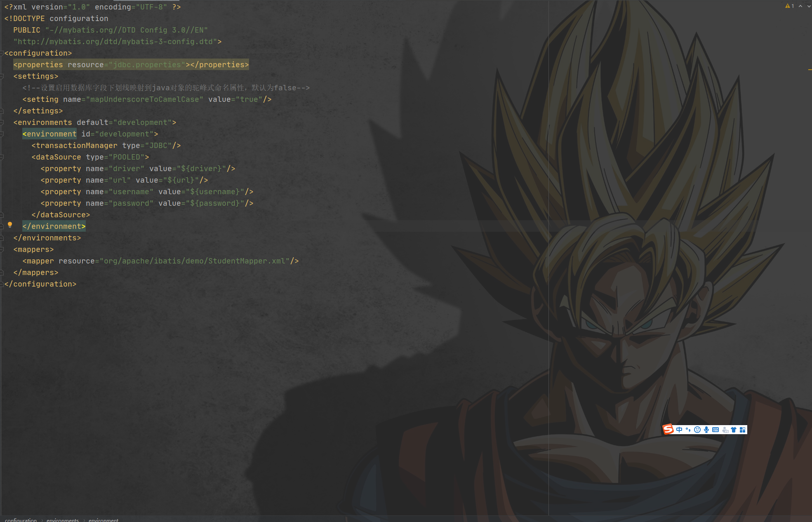Image resolution: width=812 pixels, height=522 pixels.
Task: Click the ${url} placeholder value
Action: pyautogui.click(x=181, y=180)
